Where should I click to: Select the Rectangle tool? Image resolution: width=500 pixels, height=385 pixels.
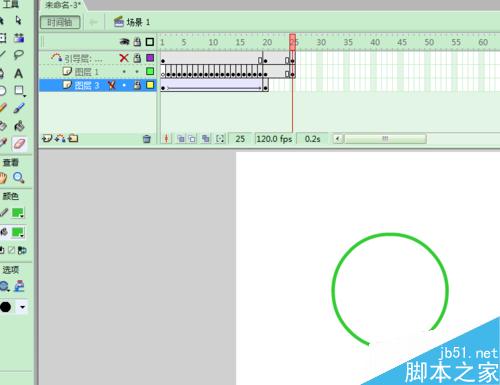click(19, 90)
